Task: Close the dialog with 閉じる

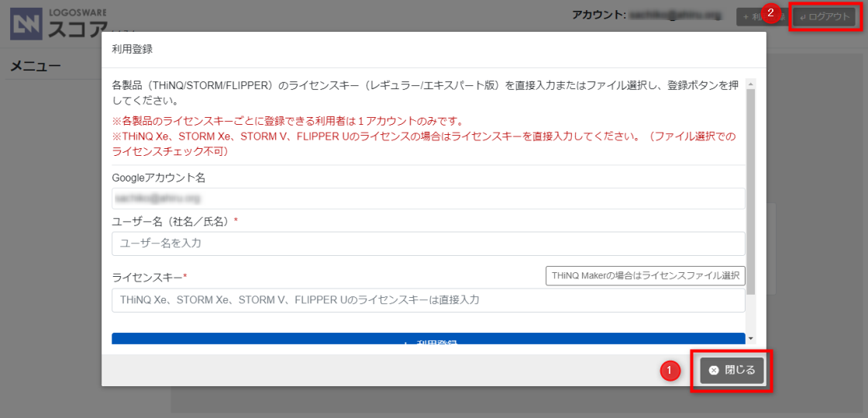Action: (x=732, y=371)
